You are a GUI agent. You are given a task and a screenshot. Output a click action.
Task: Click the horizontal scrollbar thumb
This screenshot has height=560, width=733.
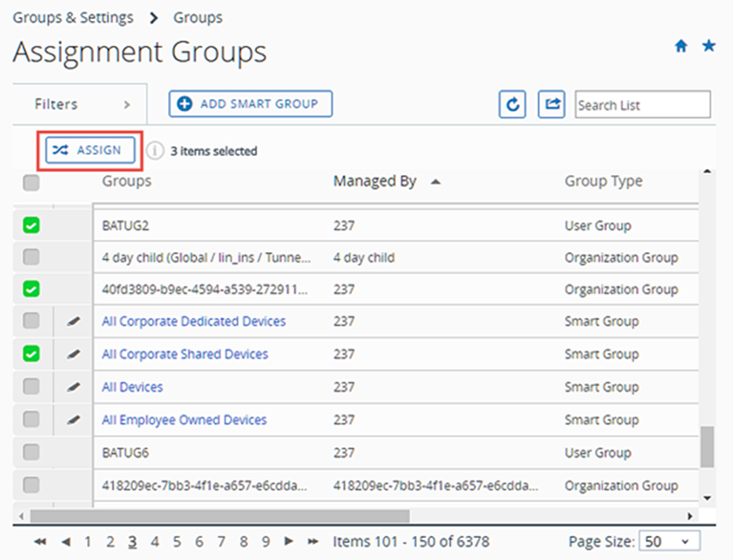[x=220, y=516]
